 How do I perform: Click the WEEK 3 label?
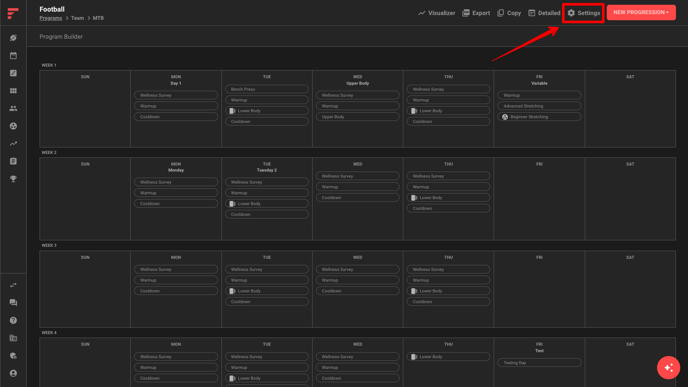point(49,246)
